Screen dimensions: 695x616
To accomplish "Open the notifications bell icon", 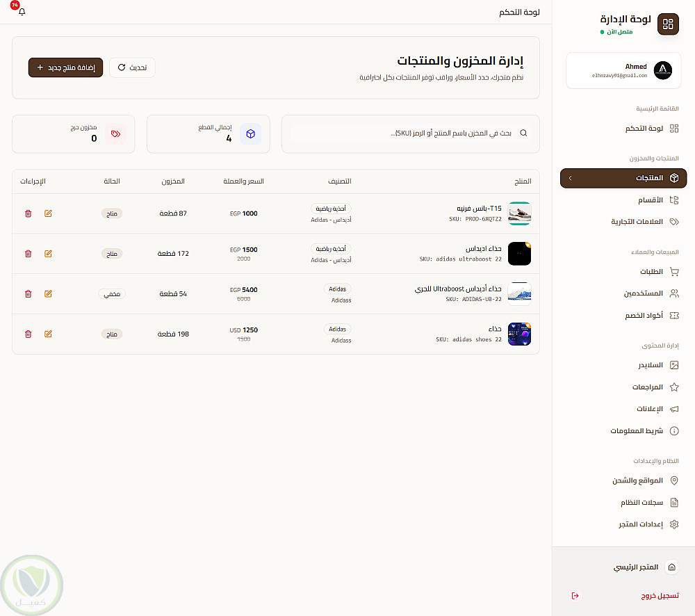I will pyautogui.click(x=22, y=12).
